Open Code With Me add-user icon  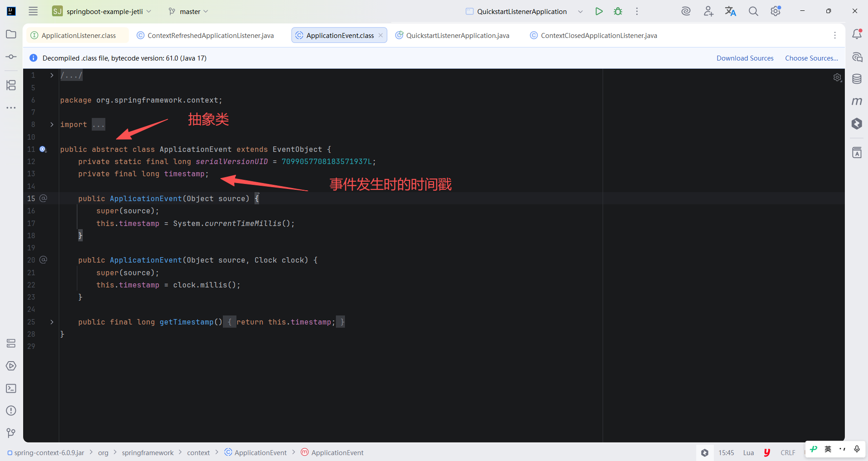[x=708, y=11]
